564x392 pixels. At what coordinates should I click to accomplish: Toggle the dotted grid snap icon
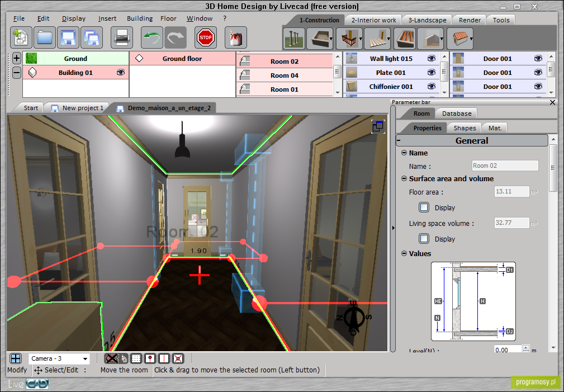(136, 358)
